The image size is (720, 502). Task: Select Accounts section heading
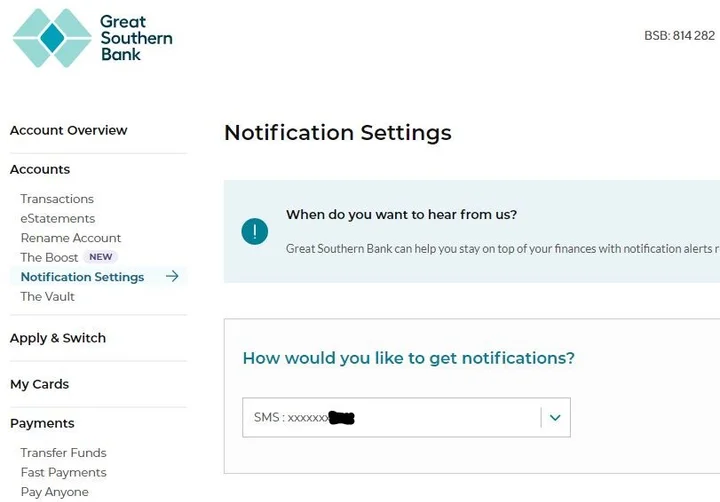click(x=40, y=169)
